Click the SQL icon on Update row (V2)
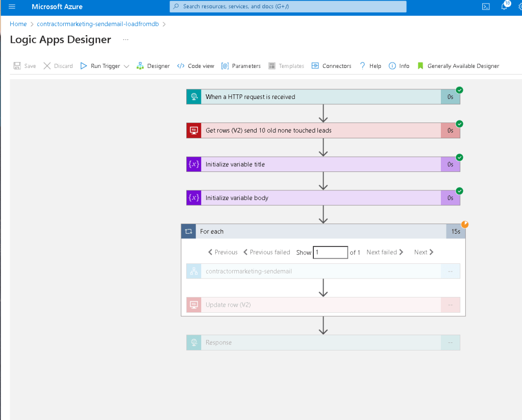Image resolution: width=522 pixels, height=420 pixels. pyautogui.click(x=194, y=305)
